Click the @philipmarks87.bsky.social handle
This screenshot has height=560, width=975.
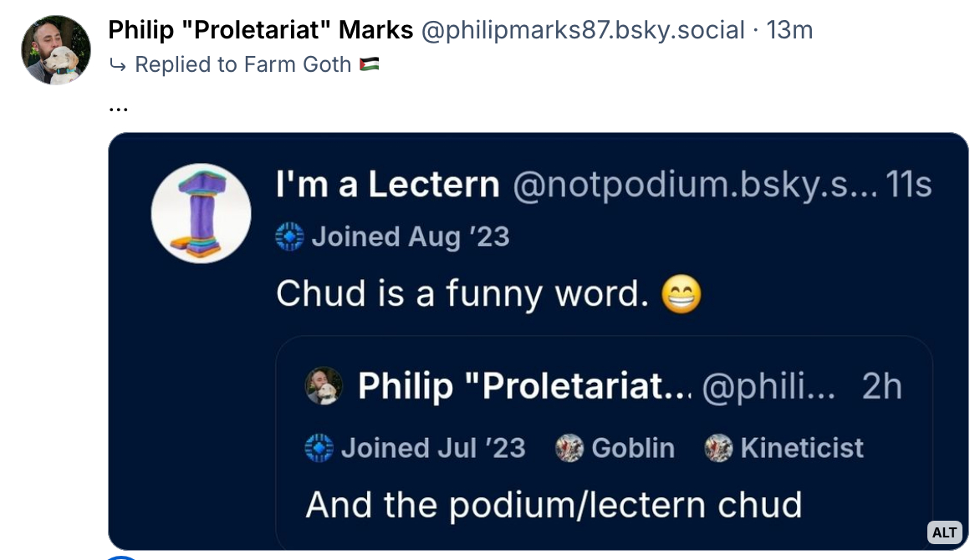point(582,31)
